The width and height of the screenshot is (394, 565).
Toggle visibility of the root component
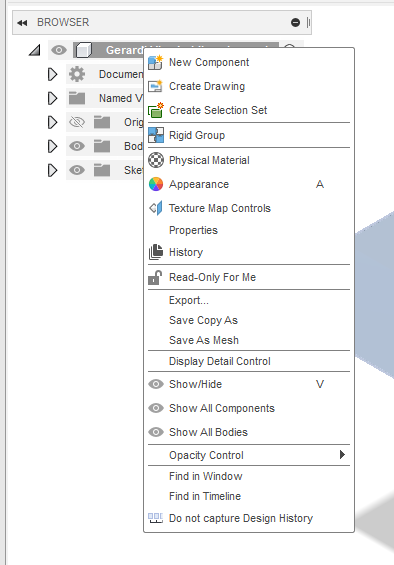coord(59,50)
